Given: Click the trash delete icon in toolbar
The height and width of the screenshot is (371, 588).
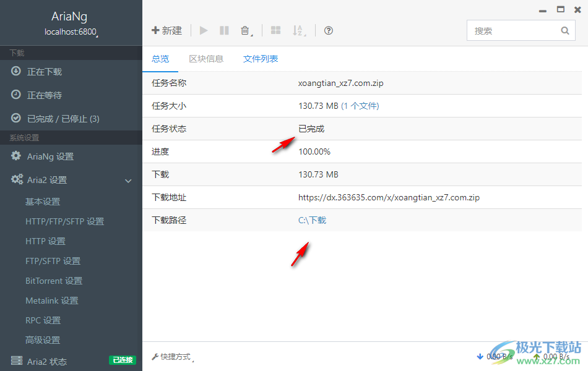Looking at the screenshot, I should (x=245, y=30).
